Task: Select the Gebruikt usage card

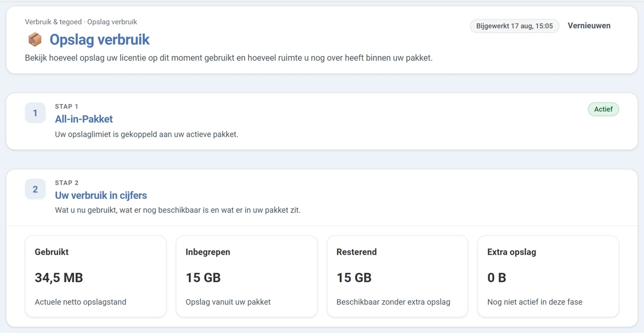Action: 96,277
